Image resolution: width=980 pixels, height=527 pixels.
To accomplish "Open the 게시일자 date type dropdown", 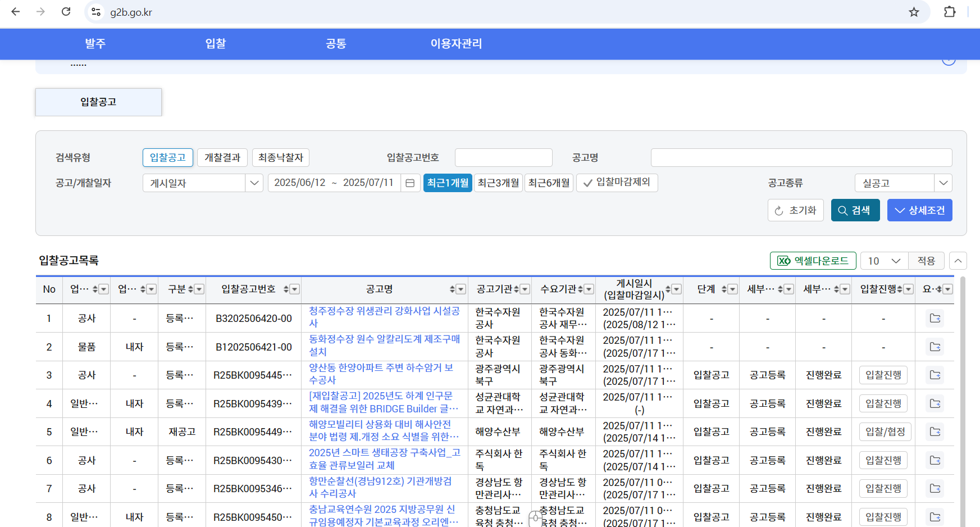I will click(x=203, y=183).
